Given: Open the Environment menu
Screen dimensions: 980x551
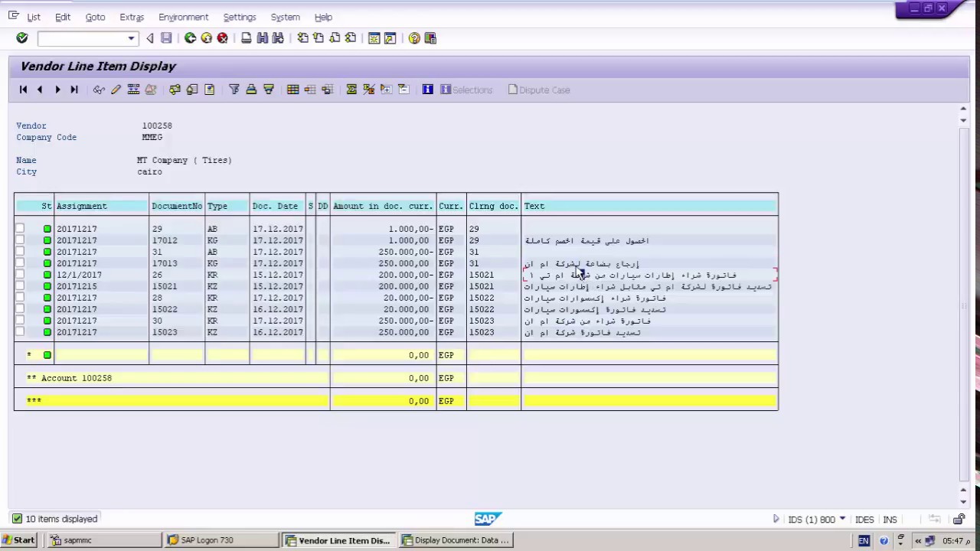Looking at the screenshot, I should [183, 17].
